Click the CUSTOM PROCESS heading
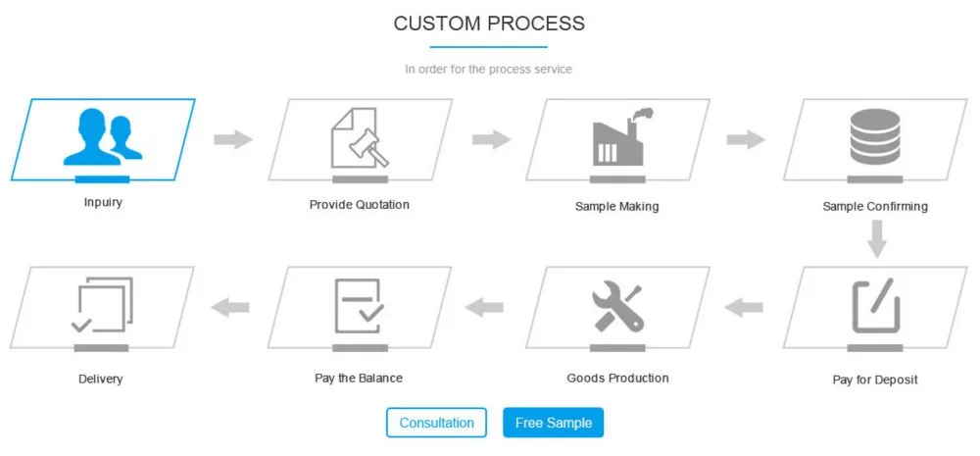 click(x=489, y=24)
